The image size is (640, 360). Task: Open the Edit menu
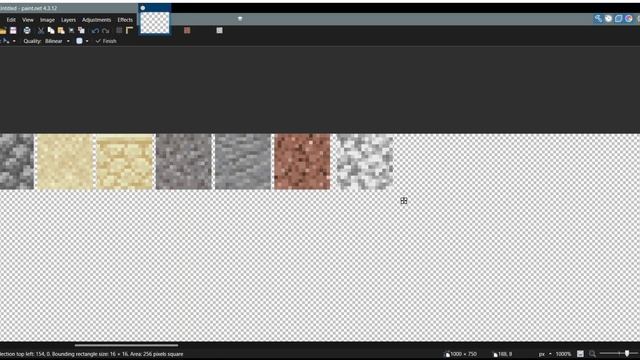[11, 20]
